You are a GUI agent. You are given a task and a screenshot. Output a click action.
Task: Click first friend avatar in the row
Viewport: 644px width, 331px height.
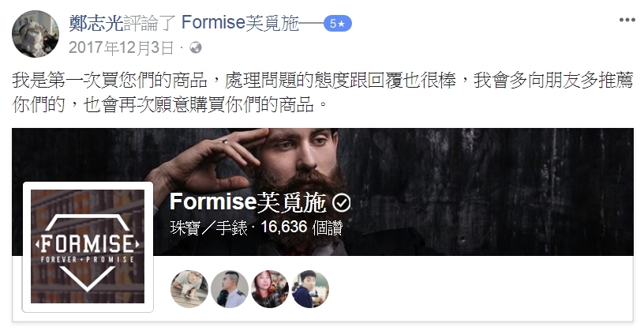[x=189, y=289]
